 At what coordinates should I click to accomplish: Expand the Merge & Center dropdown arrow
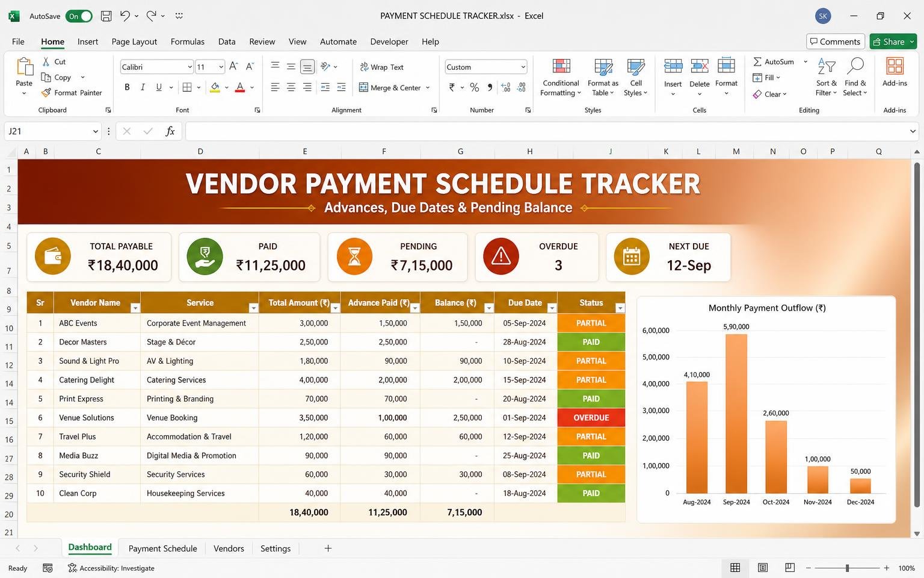[x=428, y=87]
